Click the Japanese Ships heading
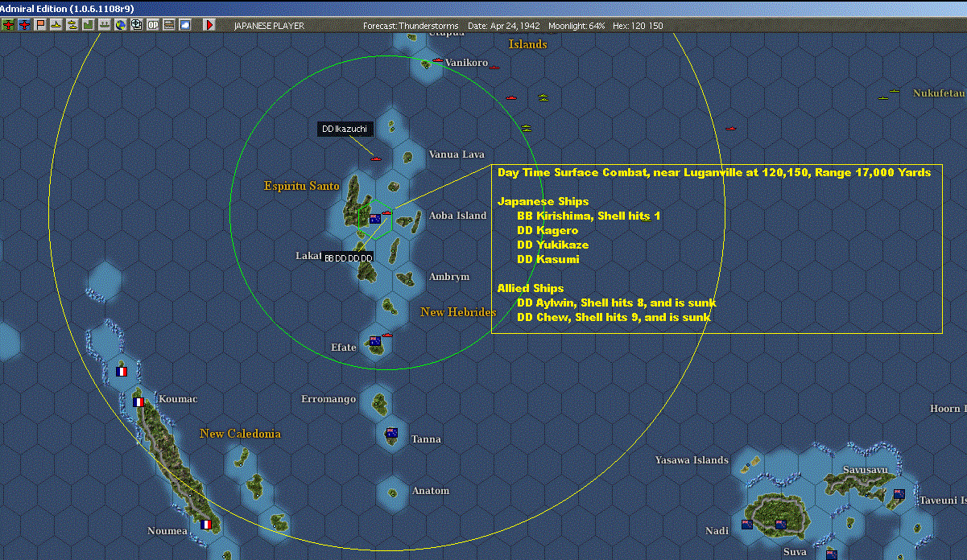The height and width of the screenshot is (560, 967). click(x=543, y=202)
